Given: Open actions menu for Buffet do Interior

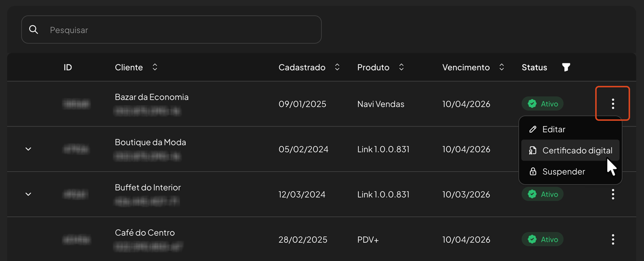Looking at the screenshot, I should click(x=612, y=194).
